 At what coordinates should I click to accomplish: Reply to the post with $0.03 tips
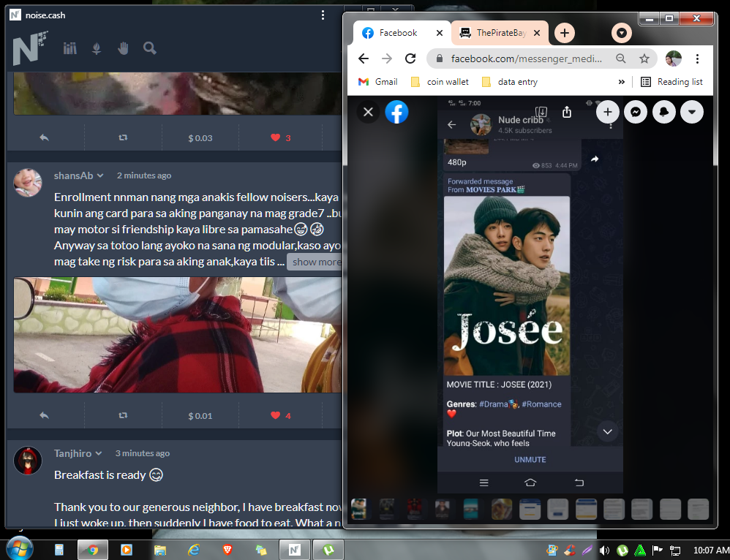(44, 137)
